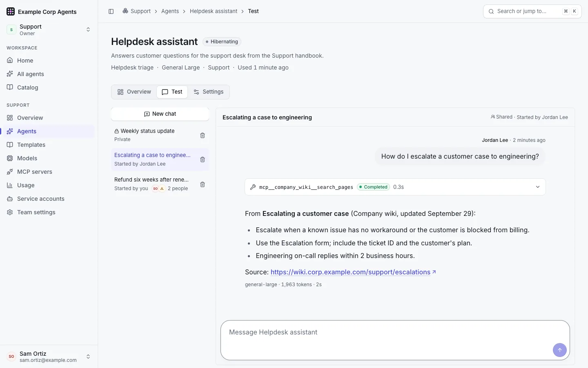Start a New chat
588x368 pixels.
pos(160,114)
